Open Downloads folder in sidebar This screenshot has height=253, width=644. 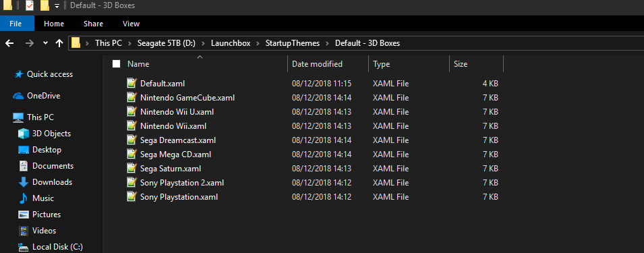point(52,182)
